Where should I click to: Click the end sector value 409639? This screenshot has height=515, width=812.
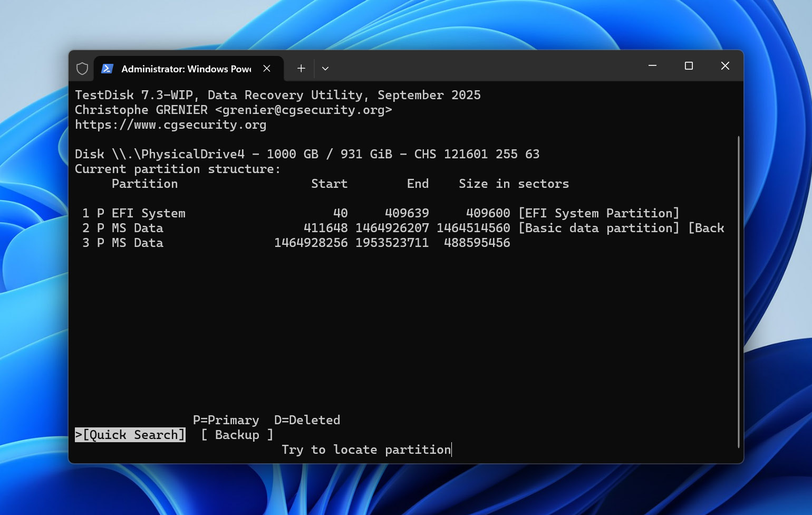[407, 213]
